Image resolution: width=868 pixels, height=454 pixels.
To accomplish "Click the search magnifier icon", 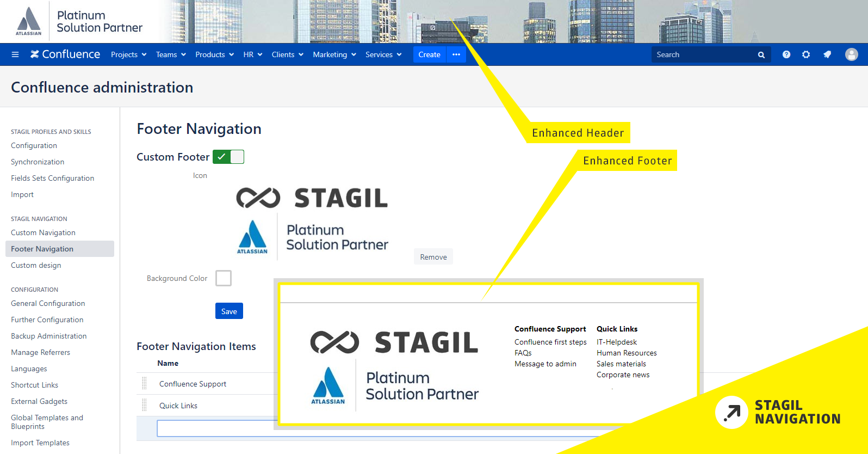I will [761, 55].
